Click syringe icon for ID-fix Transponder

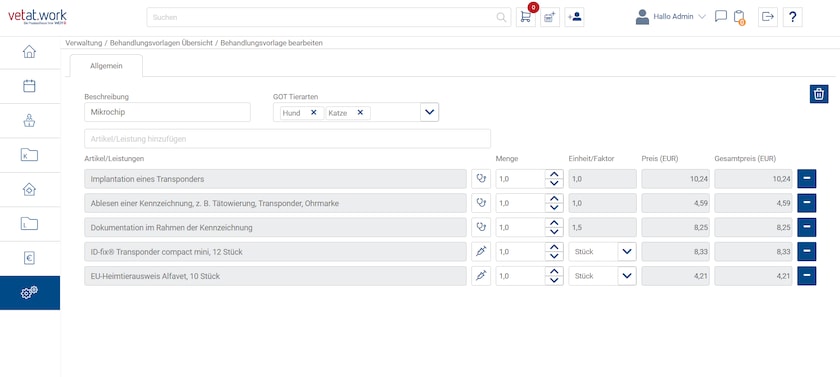tap(481, 252)
